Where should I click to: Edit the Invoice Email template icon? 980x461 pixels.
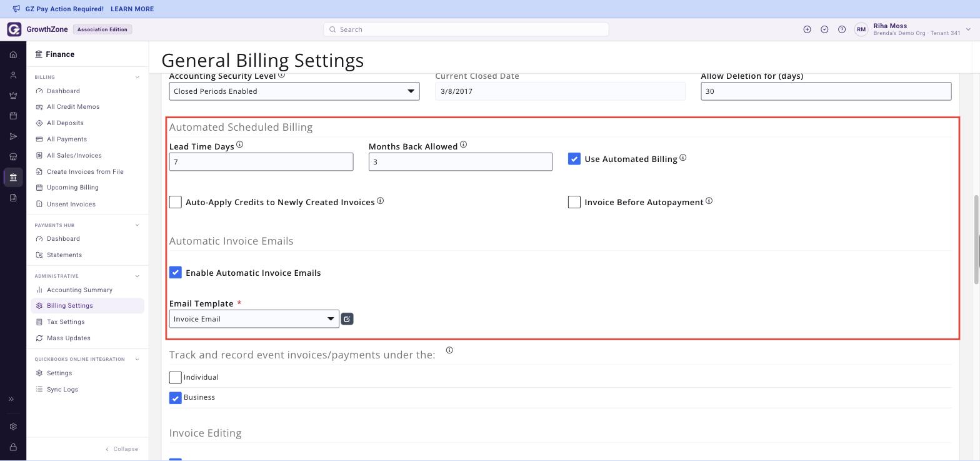pos(347,319)
